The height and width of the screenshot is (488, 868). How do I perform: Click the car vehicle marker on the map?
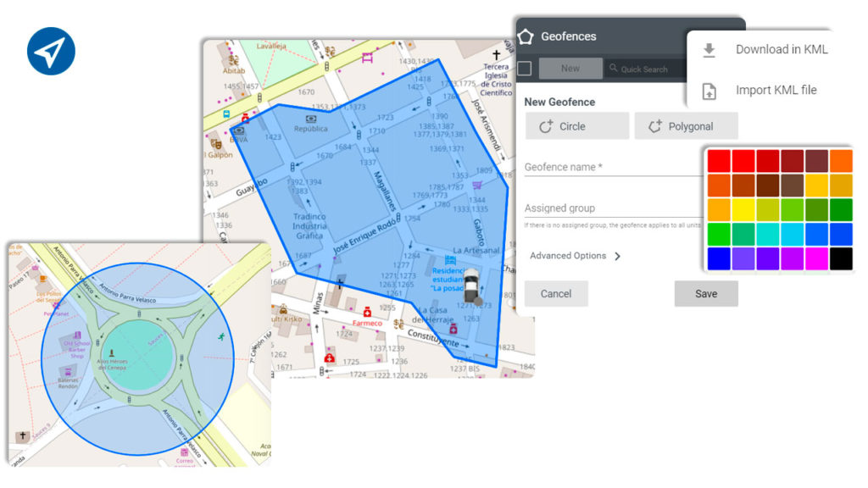(x=471, y=286)
